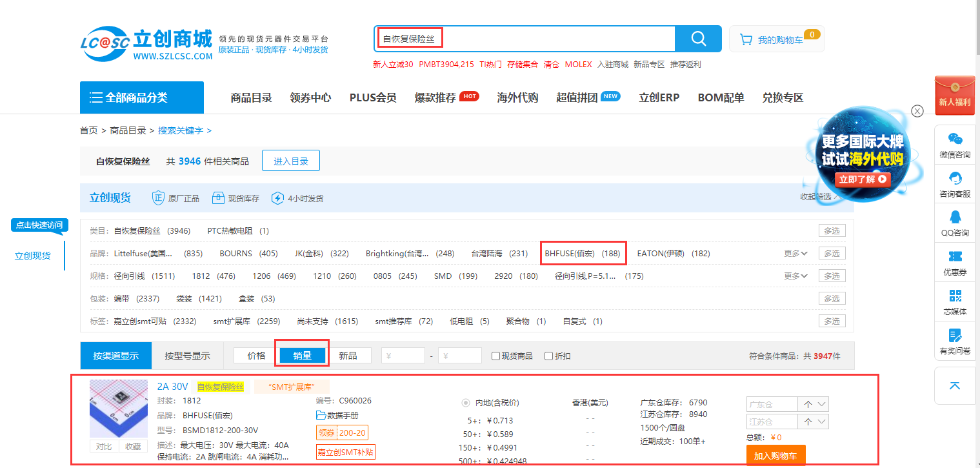980x468 pixels.
Task: Enable 多选 for 包装 row
Action: tap(832, 298)
